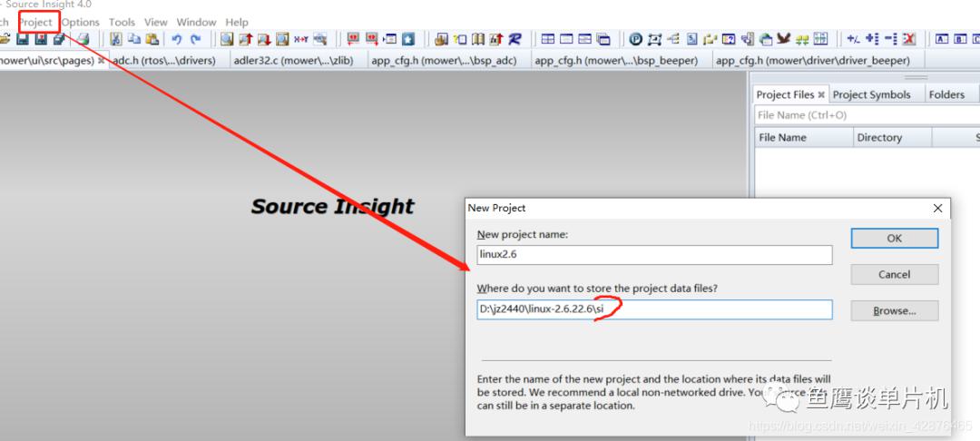Click the X to Y Replace icon
The height and width of the screenshot is (441, 980).
301,39
